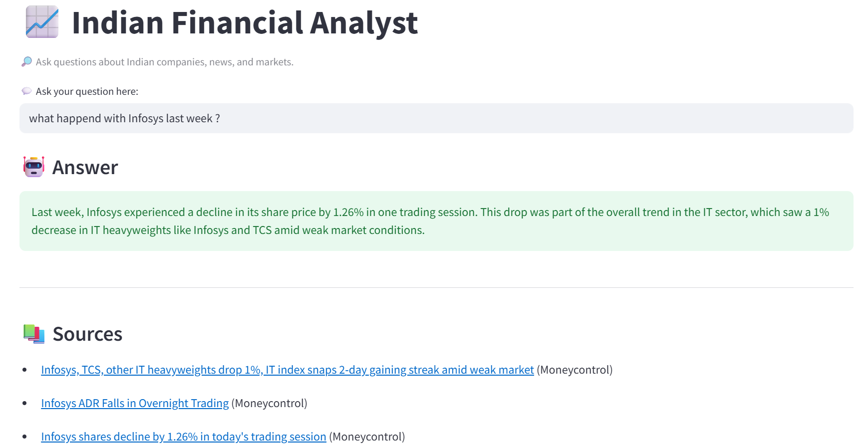This screenshot has width=868, height=448.
Task: Click the robot icon next to 'Answer'
Action: (x=33, y=167)
